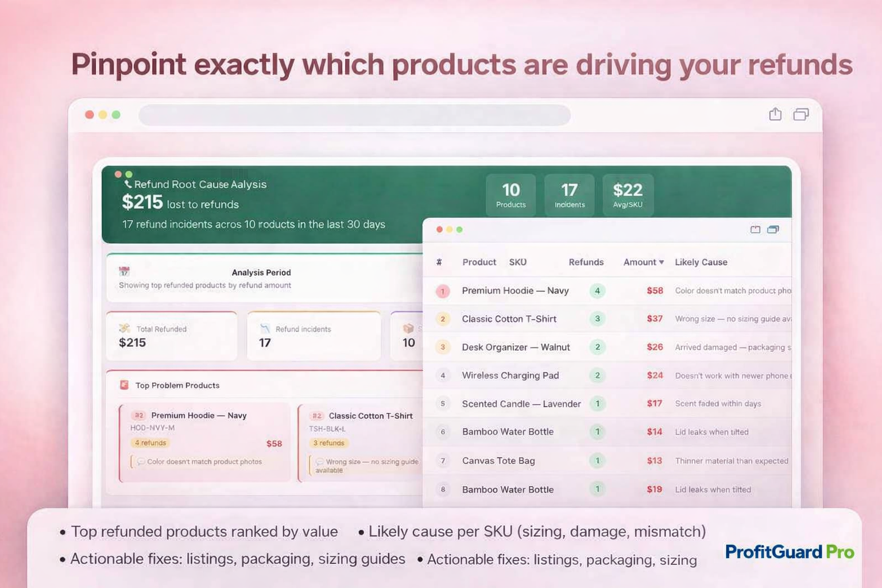This screenshot has height=588, width=882.
Task: Select the 17 Incidents stat tile
Action: click(569, 195)
